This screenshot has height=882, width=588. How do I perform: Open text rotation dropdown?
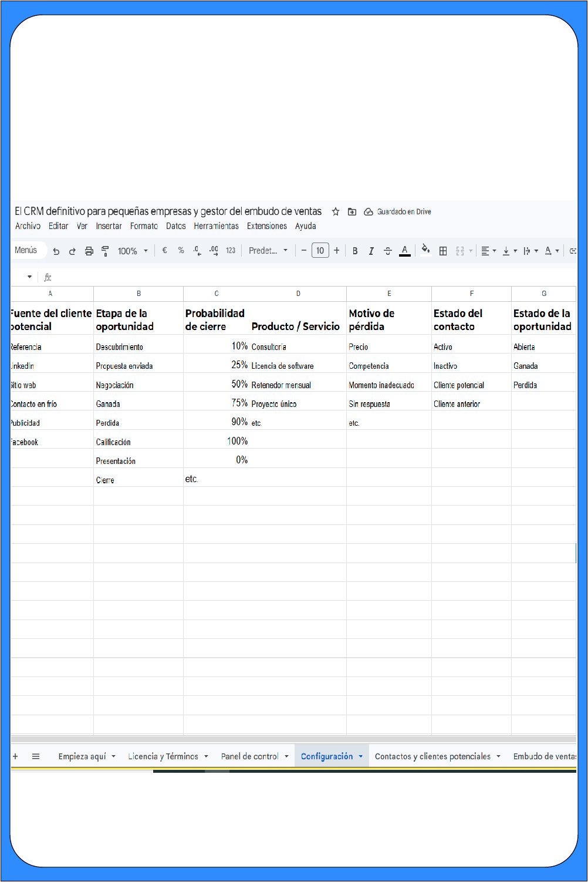(552, 251)
